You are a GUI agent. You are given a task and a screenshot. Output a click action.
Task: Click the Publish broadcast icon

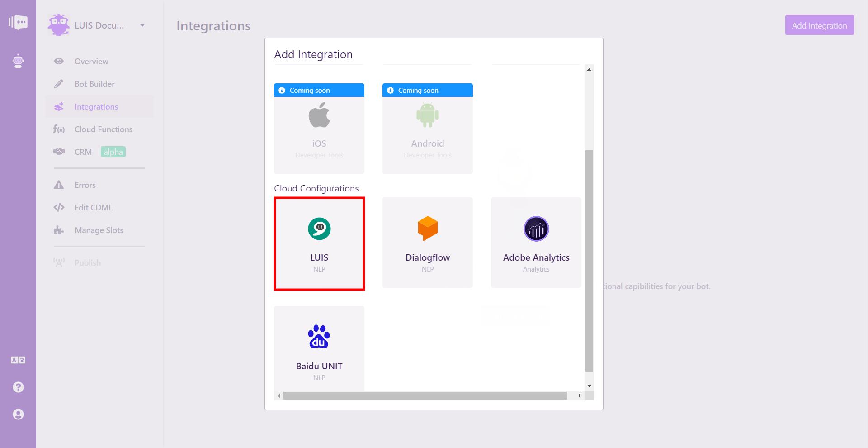(59, 262)
